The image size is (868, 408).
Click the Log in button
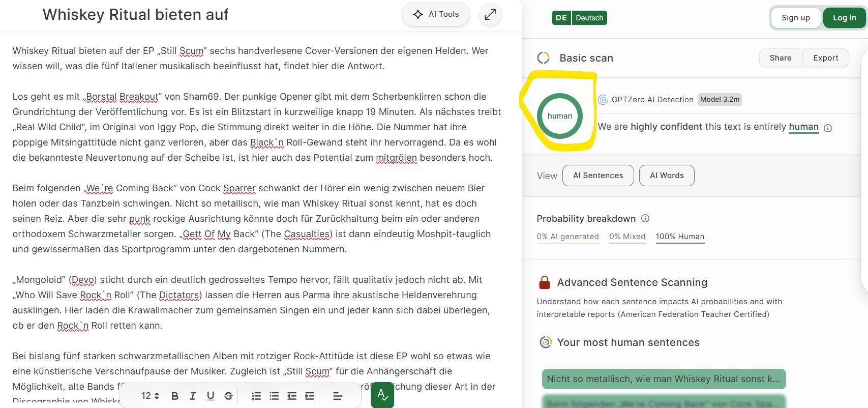pyautogui.click(x=844, y=18)
